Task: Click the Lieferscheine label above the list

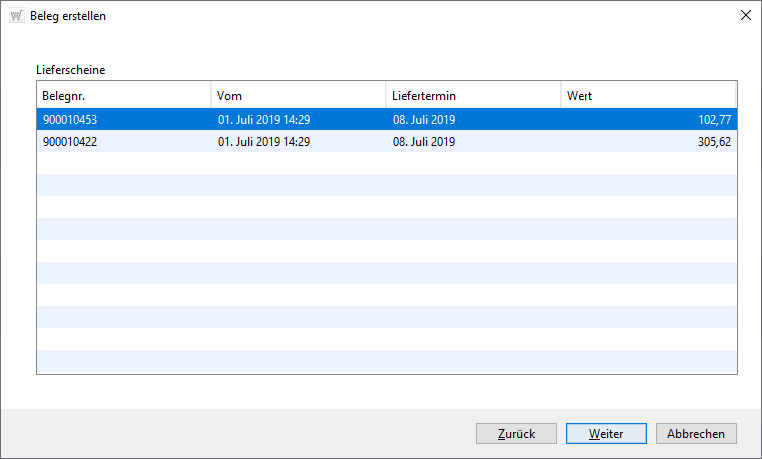Action: point(70,70)
